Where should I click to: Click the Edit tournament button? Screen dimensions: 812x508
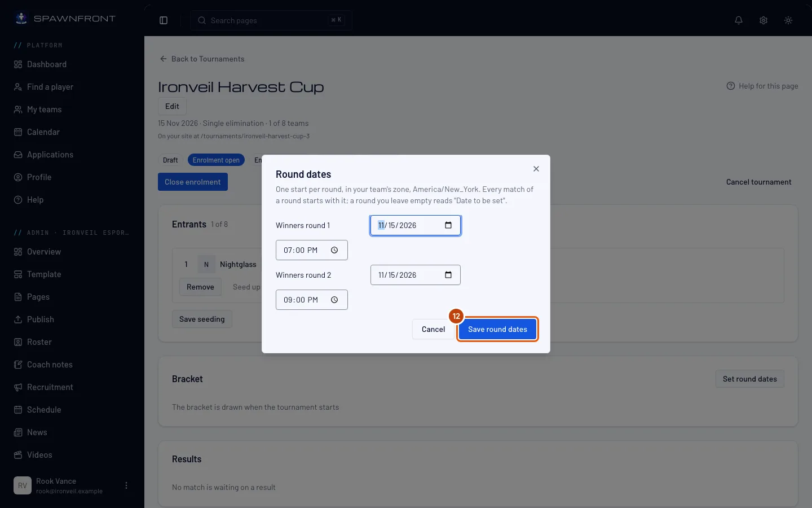(172, 106)
